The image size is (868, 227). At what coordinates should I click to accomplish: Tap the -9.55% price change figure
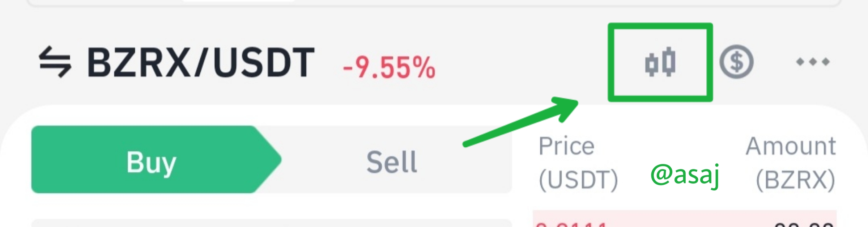pyautogui.click(x=389, y=67)
